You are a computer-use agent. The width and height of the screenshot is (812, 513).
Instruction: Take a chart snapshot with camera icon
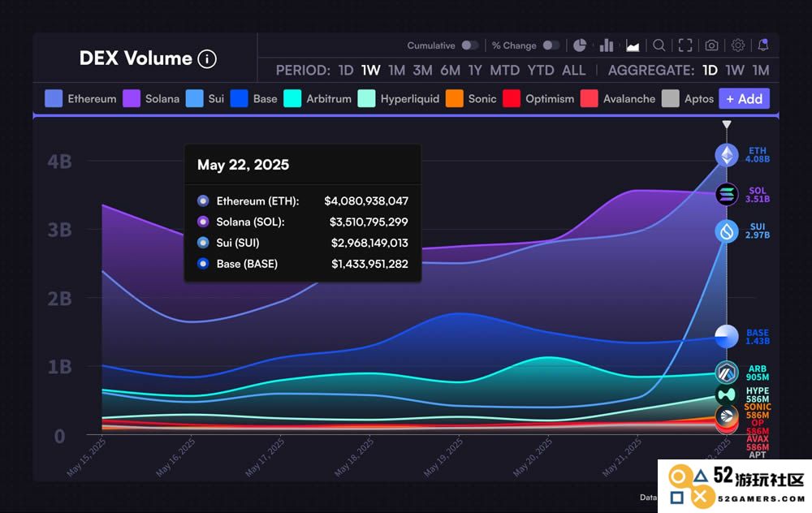(711, 45)
